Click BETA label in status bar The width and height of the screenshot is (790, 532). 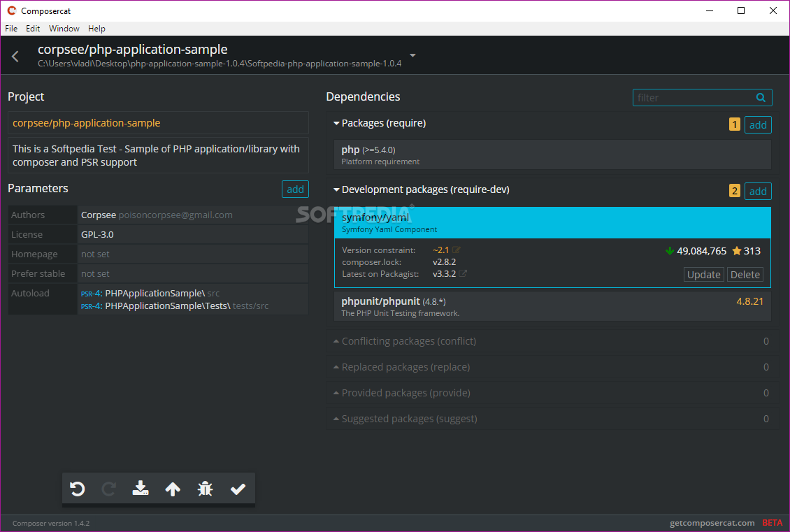(x=773, y=523)
